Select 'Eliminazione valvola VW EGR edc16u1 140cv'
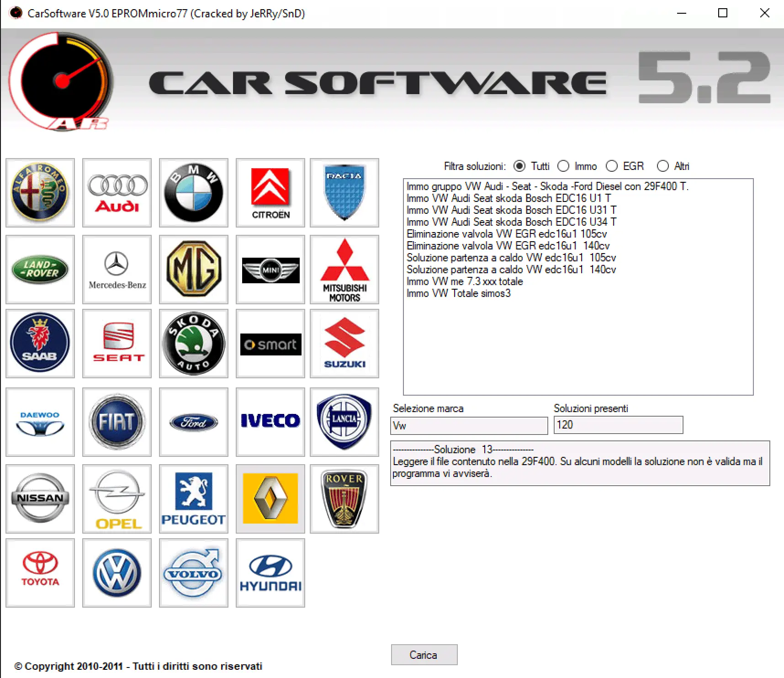The width and height of the screenshot is (784, 678). [x=508, y=245]
